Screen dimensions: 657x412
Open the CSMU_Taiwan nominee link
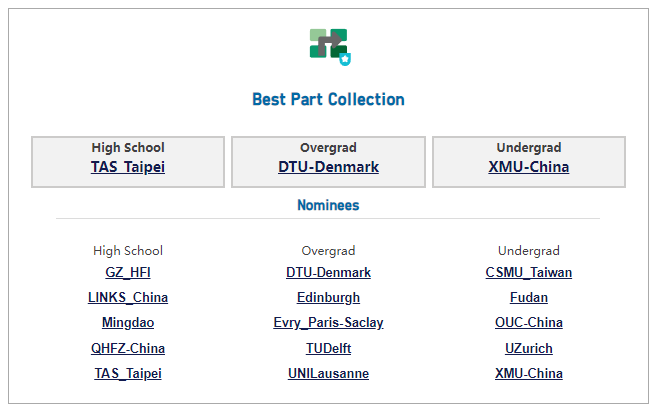(529, 272)
